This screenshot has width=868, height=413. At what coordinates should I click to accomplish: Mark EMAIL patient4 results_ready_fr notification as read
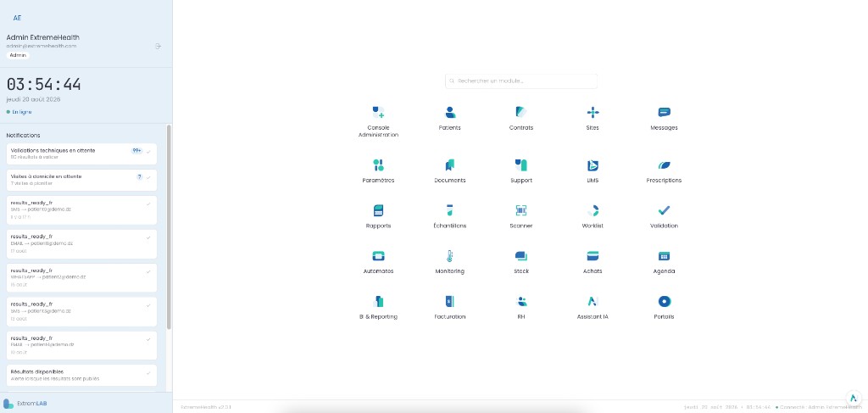pos(148,339)
